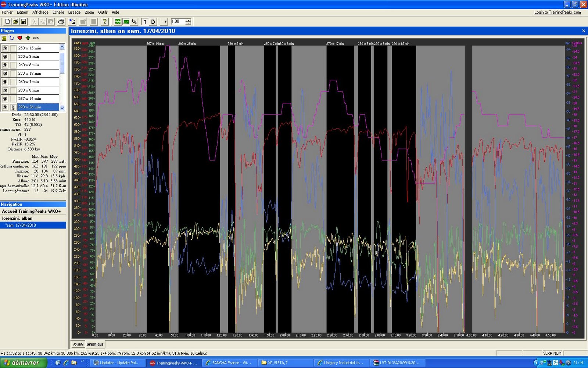Close the workout graph panel with X

click(584, 31)
